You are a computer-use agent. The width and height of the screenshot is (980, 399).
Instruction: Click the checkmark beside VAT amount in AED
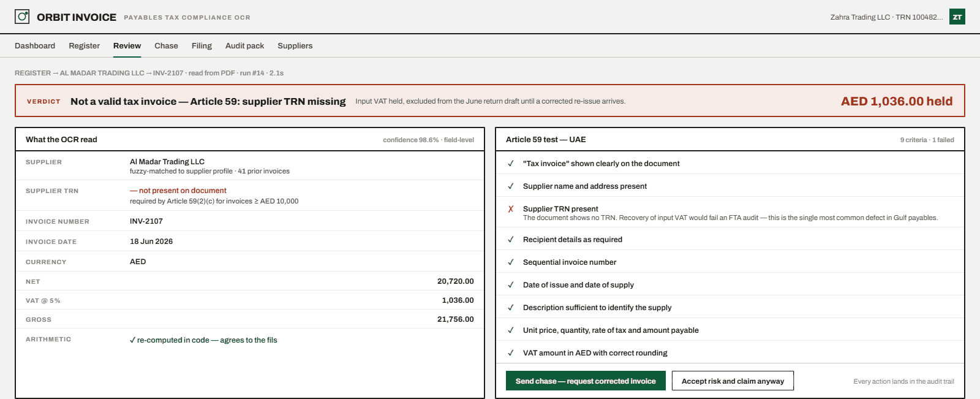click(511, 353)
